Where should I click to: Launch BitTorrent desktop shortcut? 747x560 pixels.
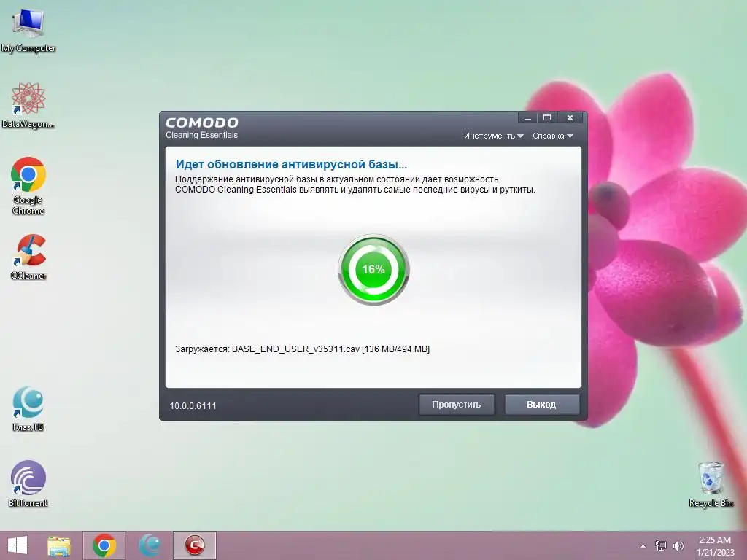[x=28, y=484]
